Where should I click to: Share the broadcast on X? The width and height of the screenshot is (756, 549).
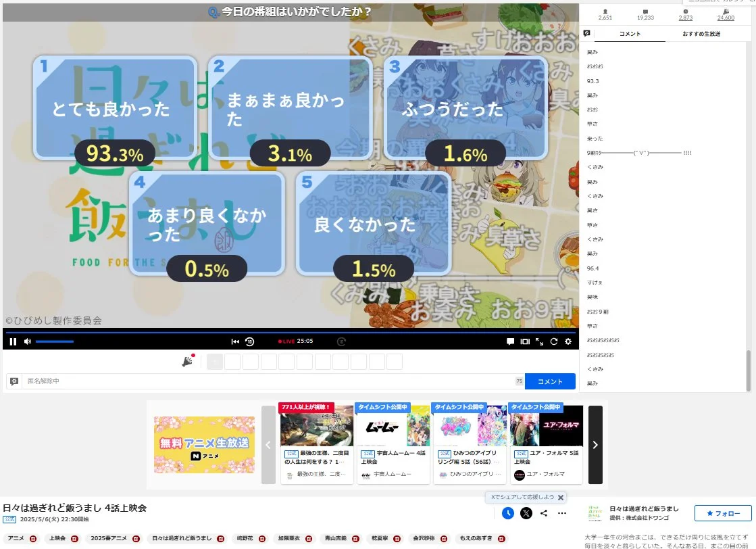point(526,513)
